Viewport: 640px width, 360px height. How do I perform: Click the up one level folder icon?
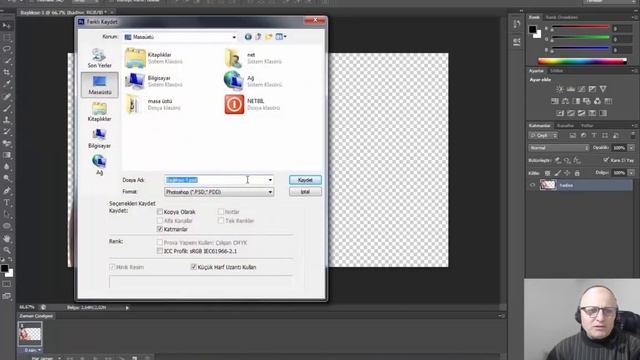[x=258, y=37]
